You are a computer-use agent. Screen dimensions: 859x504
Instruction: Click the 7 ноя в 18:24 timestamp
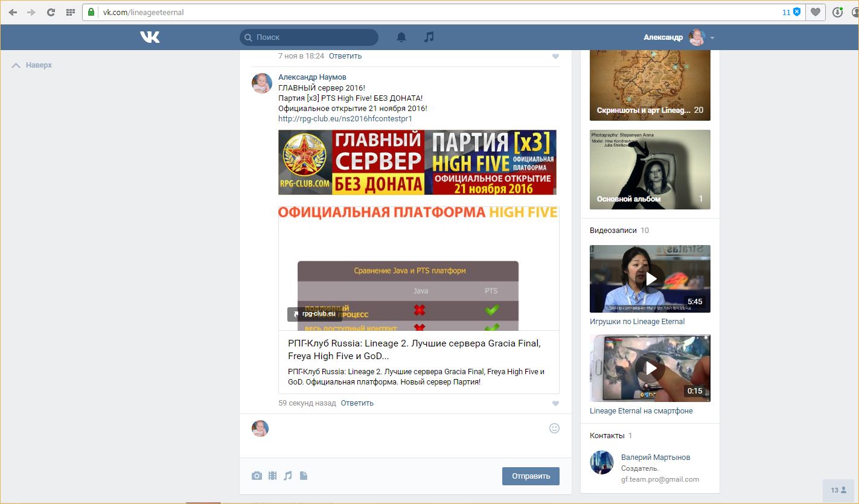[301, 56]
